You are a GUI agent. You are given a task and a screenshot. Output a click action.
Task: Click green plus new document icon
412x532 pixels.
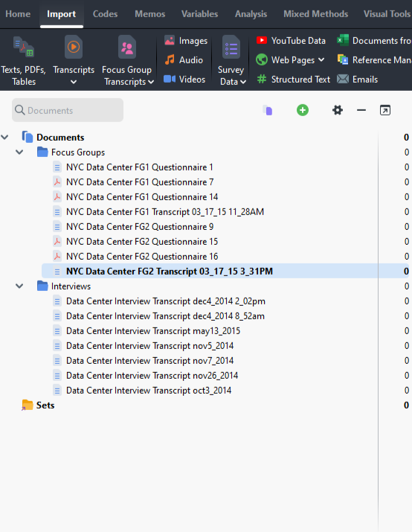303,110
